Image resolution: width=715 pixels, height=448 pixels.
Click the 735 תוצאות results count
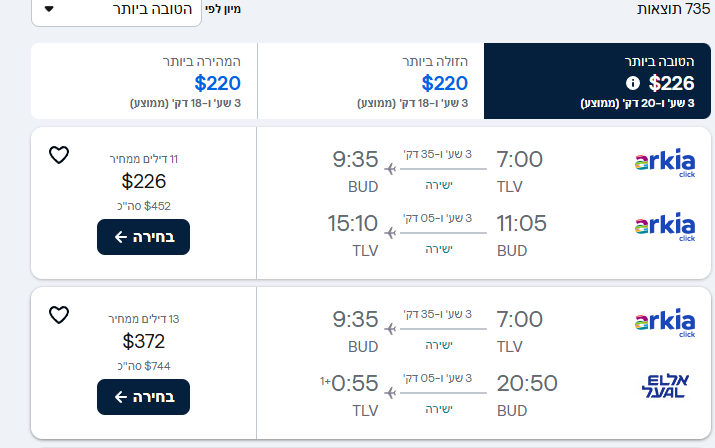tap(675, 9)
